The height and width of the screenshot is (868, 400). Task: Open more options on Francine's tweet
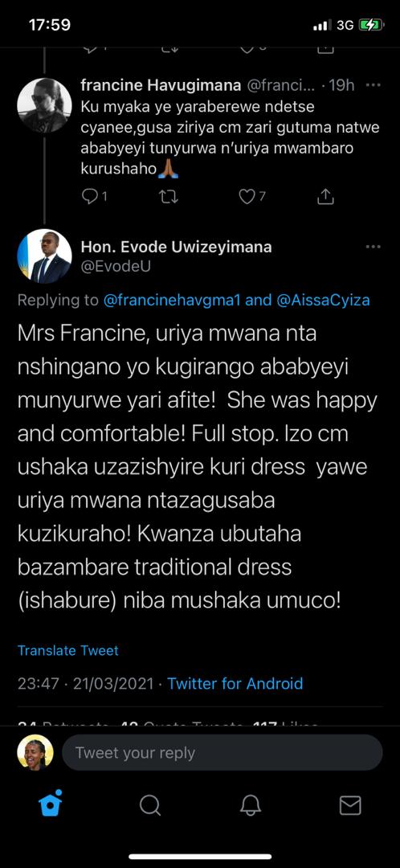[x=373, y=86]
